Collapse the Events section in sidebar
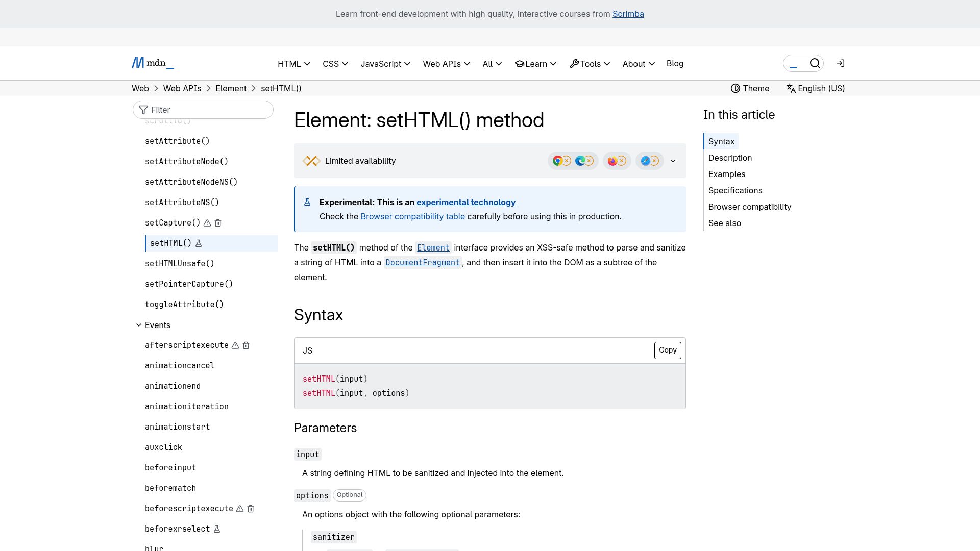The height and width of the screenshot is (551, 980). tap(153, 325)
